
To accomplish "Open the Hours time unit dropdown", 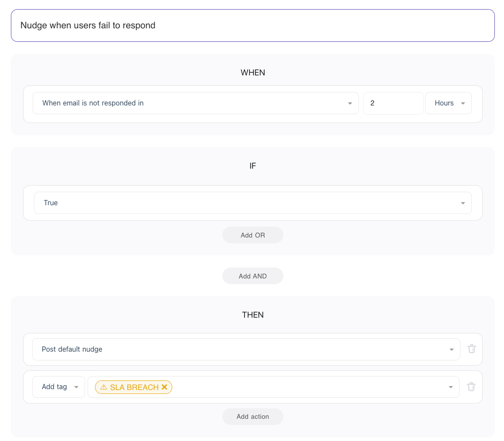I will click(x=445, y=103).
